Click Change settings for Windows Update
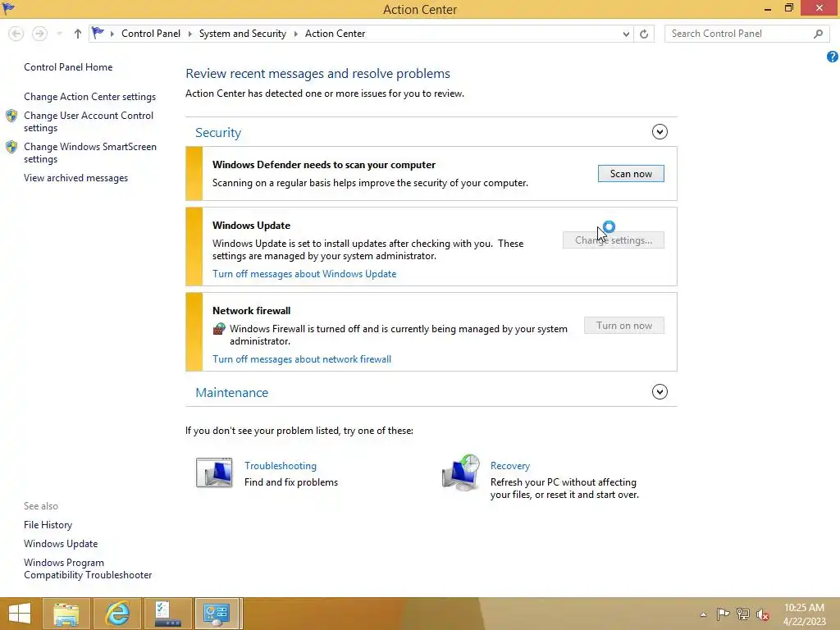This screenshot has width=840, height=630. 614,240
